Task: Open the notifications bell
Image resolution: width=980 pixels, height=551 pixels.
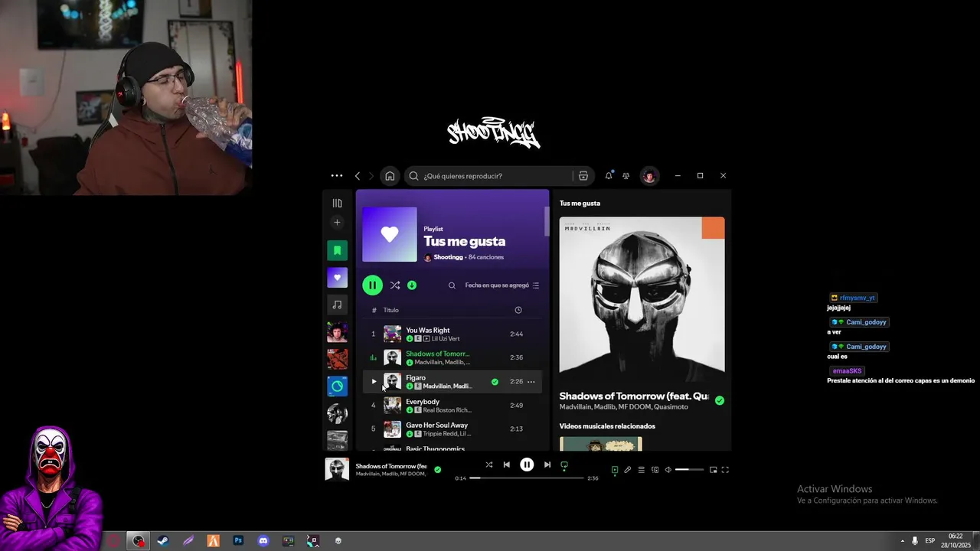Action: click(609, 175)
